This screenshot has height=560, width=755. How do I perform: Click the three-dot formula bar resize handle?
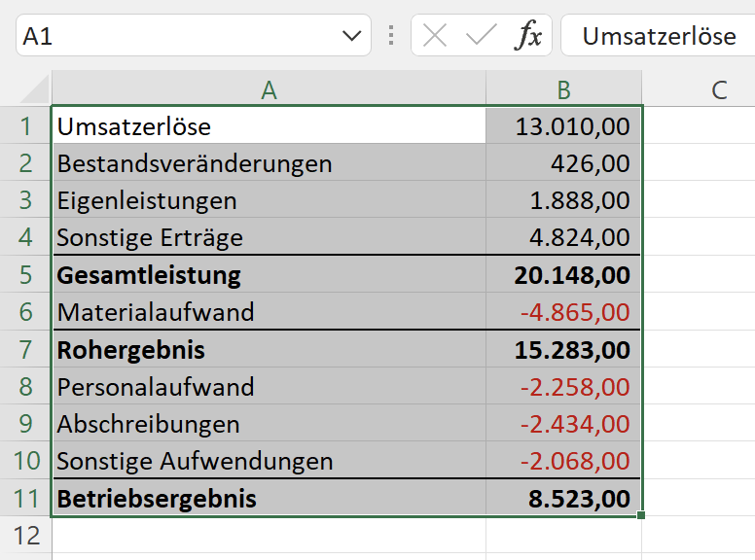tap(391, 36)
